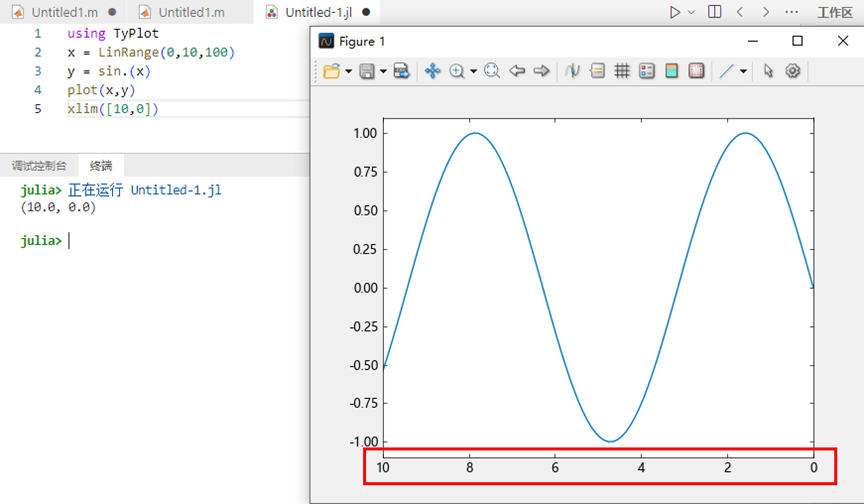Insert a label with the annotation tag icon
This screenshot has width=864, height=504.
[x=597, y=71]
